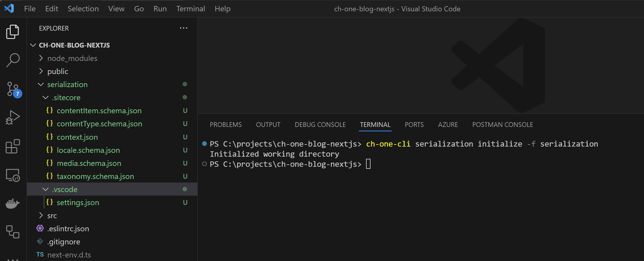
Task: Expand the src folder
Action: coord(41,216)
